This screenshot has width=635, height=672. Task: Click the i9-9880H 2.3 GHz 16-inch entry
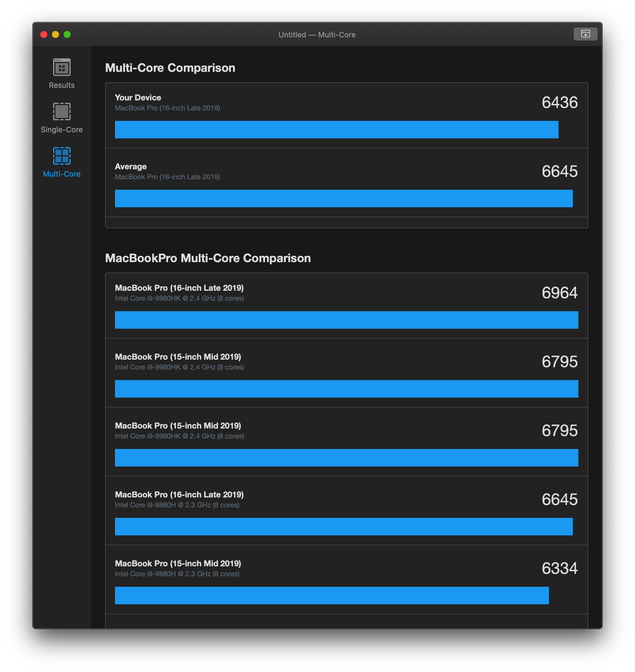[x=177, y=505]
